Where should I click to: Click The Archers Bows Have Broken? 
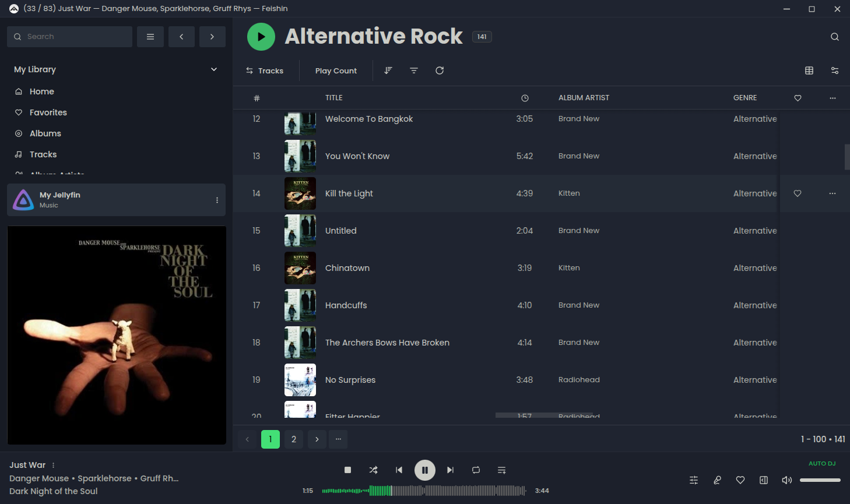point(387,343)
